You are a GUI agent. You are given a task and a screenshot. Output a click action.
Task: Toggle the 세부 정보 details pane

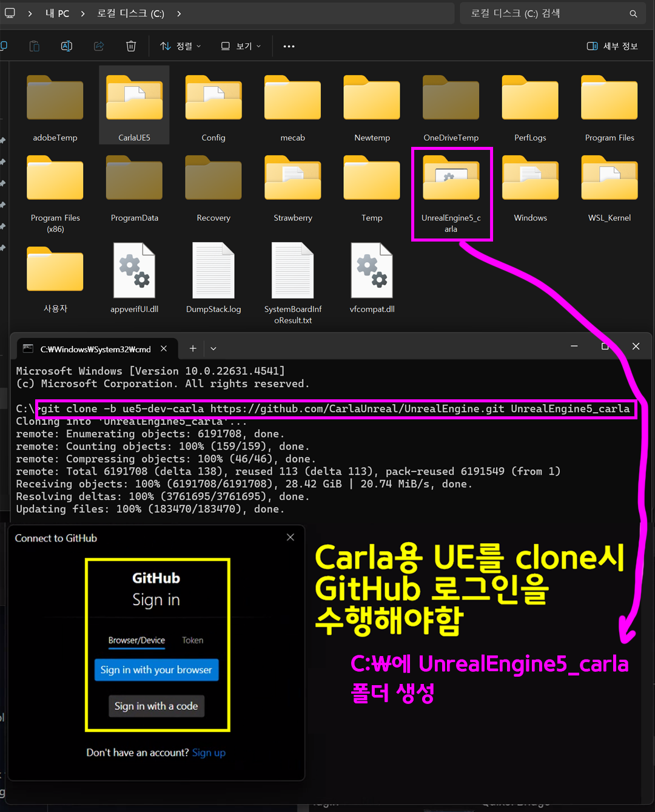click(x=613, y=46)
